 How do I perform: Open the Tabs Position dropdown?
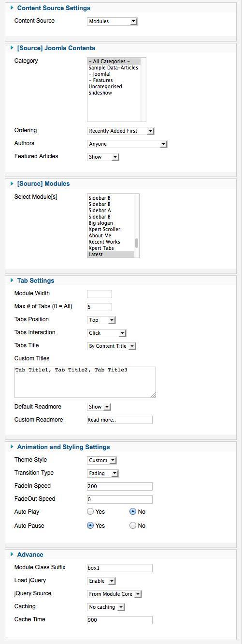click(101, 320)
